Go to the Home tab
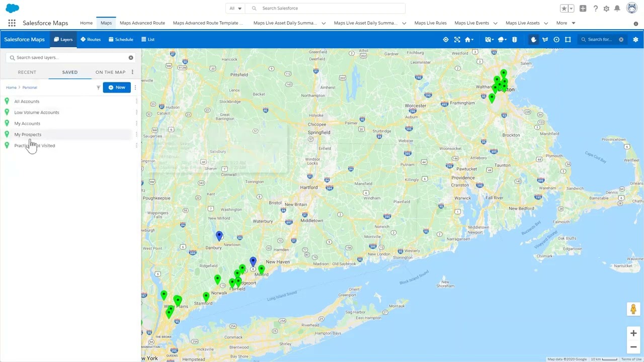Viewport: 644px width, 362px height. (86, 23)
